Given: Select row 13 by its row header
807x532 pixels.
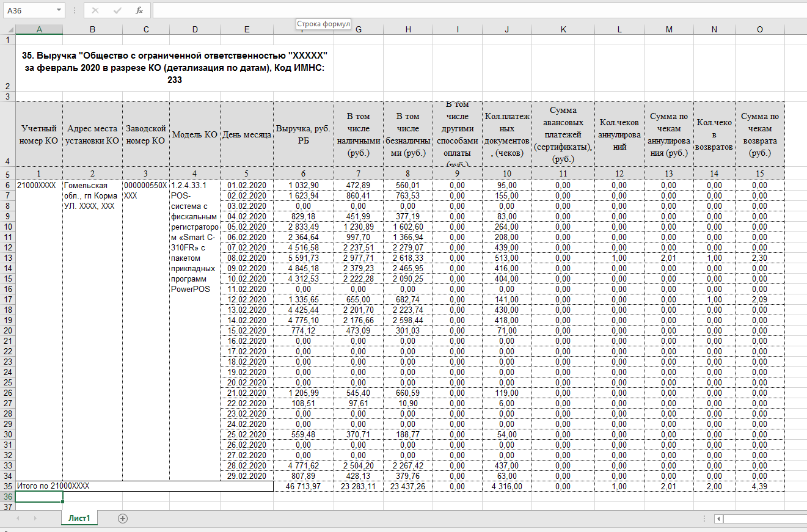Looking at the screenshot, I should [7, 258].
